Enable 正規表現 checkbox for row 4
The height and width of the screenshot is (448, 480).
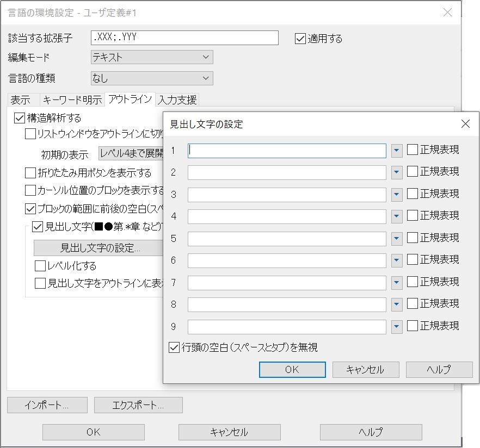pyautogui.click(x=413, y=216)
